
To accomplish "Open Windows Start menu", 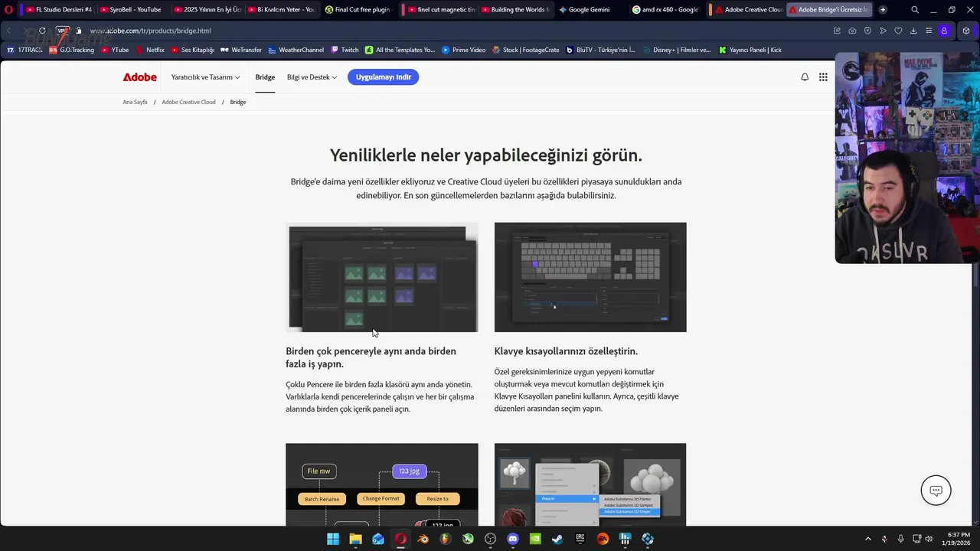I will click(333, 539).
